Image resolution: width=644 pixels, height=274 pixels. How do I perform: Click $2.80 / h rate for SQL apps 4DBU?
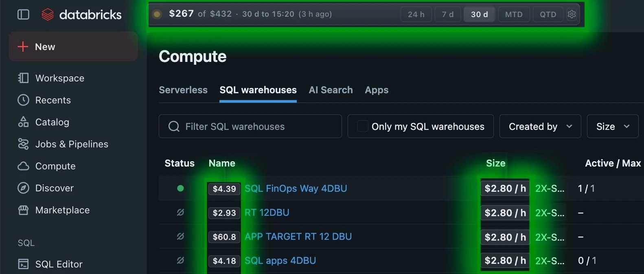click(505, 261)
